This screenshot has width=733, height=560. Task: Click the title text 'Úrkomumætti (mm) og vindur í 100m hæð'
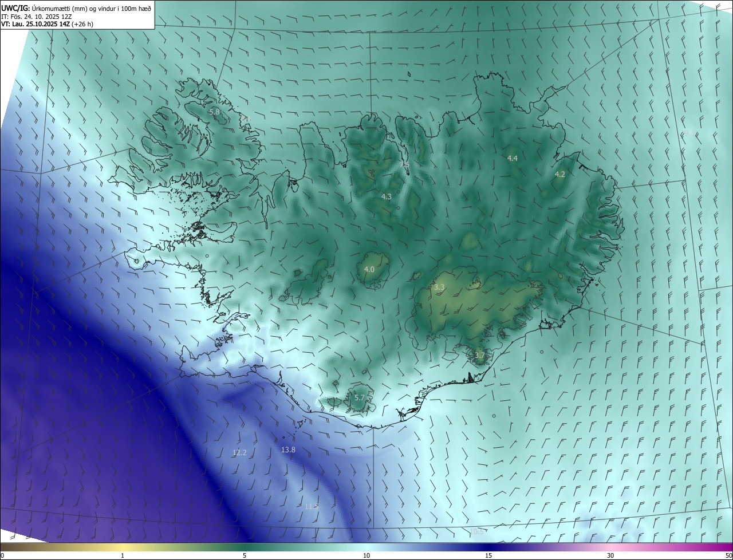coord(92,8)
